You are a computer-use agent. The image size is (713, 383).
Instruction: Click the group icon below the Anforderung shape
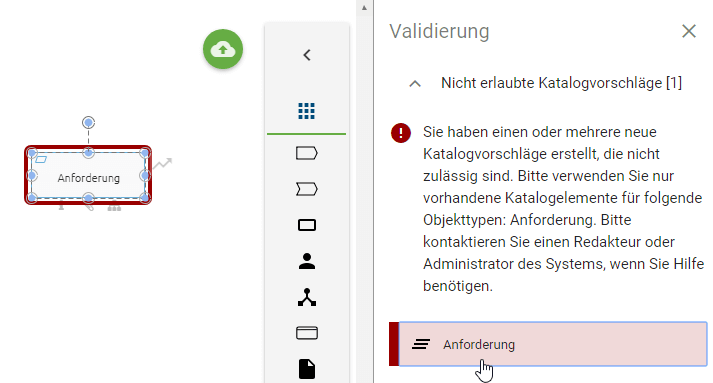[114, 208]
